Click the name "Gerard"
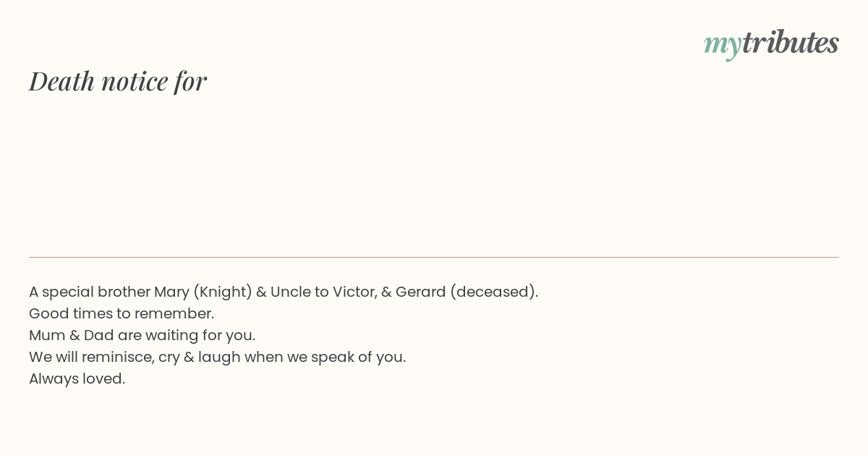 pyautogui.click(x=420, y=292)
